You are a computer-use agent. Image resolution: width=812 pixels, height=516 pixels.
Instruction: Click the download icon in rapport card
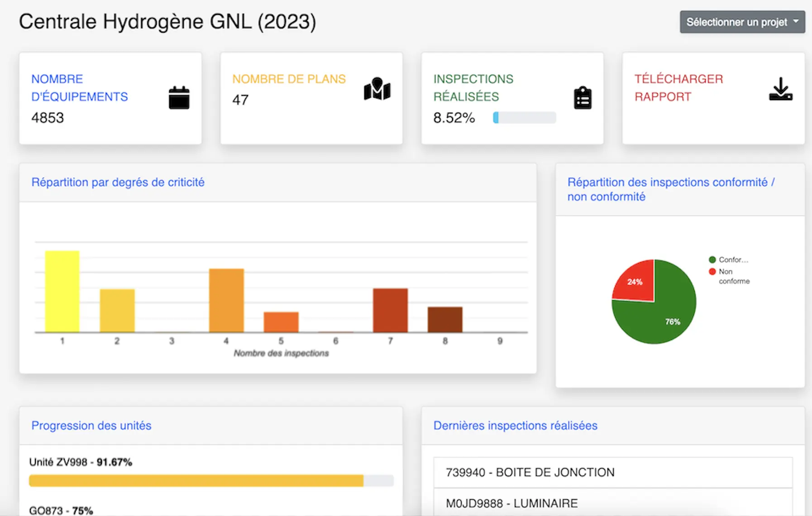(x=781, y=89)
